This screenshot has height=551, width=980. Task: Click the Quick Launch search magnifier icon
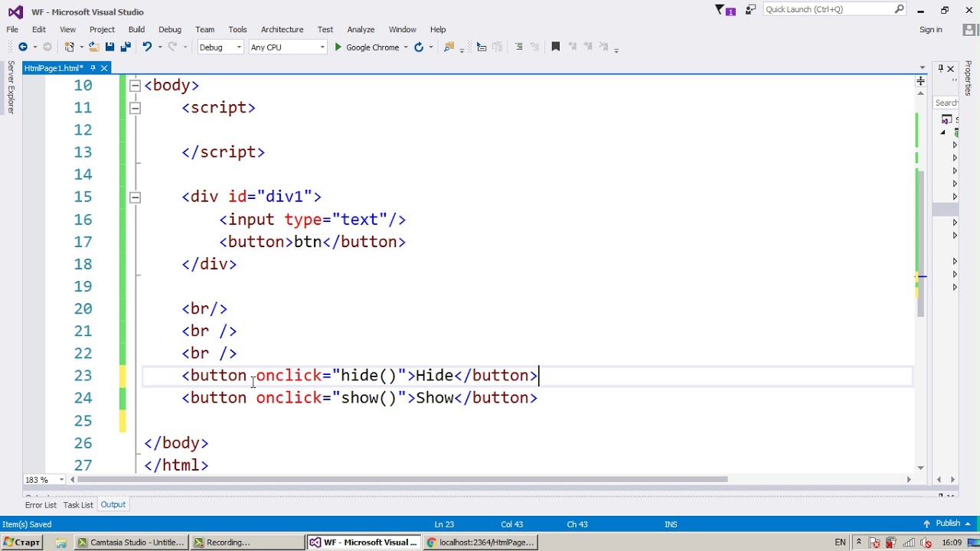900,9
